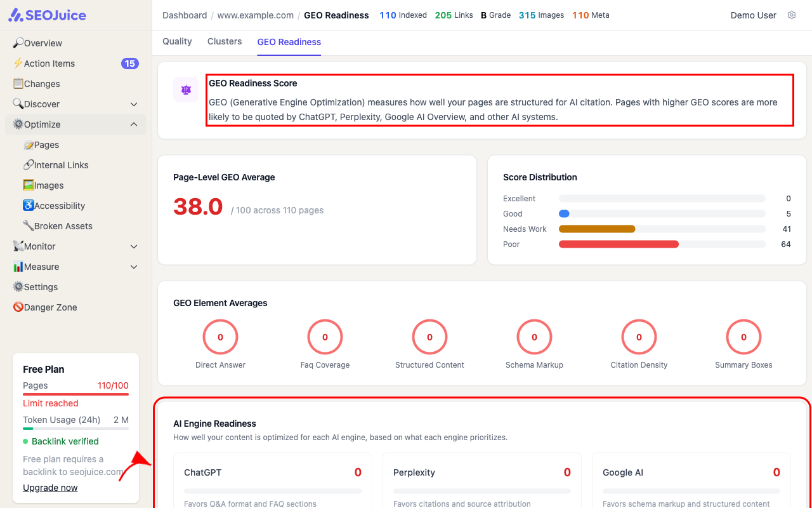Click the 110 Meta stat
Screen dimensions: 812x508
tap(591, 15)
